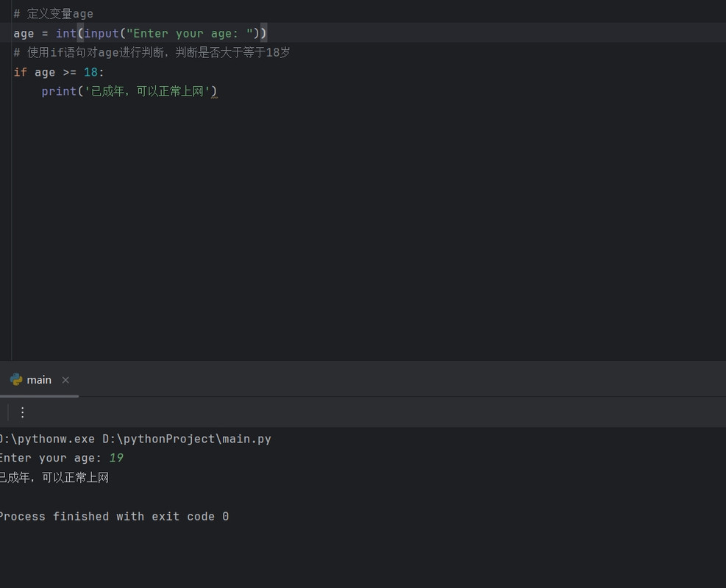Click the 'if age >= 18:' line

59,72
